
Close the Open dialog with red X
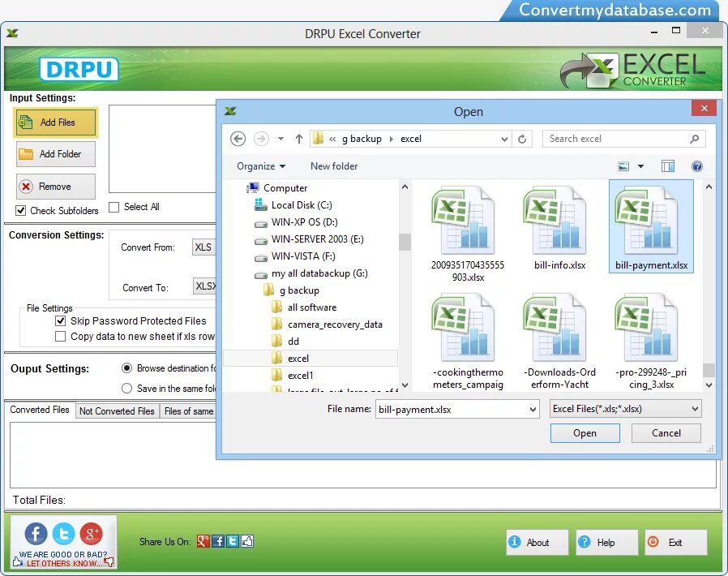(x=704, y=108)
